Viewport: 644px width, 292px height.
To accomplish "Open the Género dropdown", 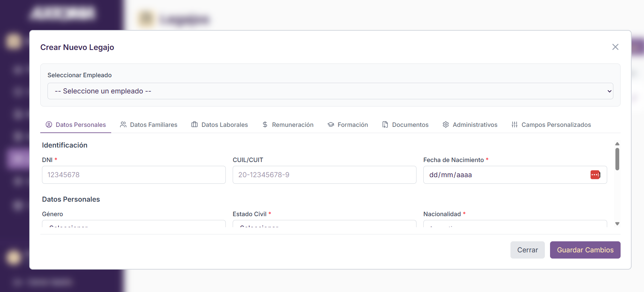I will [x=134, y=224].
